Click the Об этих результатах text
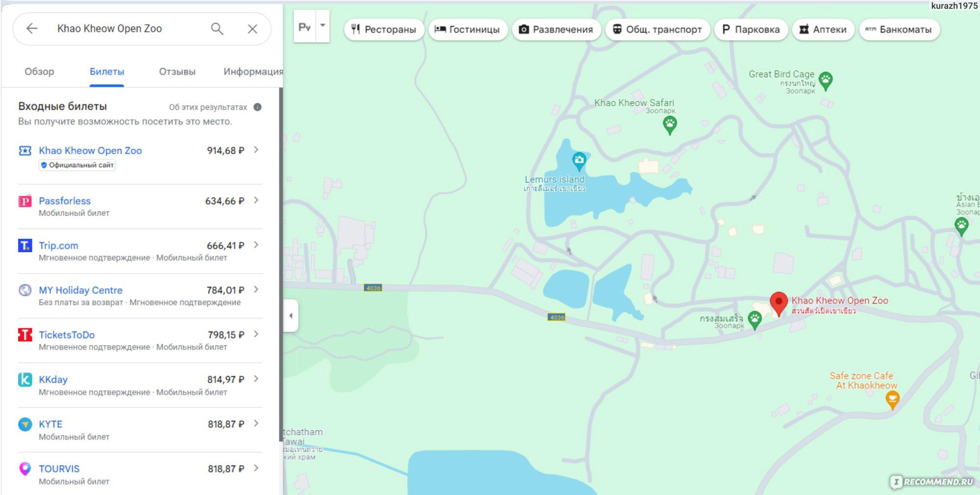Image resolution: width=980 pixels, height=495 pixels. coord(208,107)
